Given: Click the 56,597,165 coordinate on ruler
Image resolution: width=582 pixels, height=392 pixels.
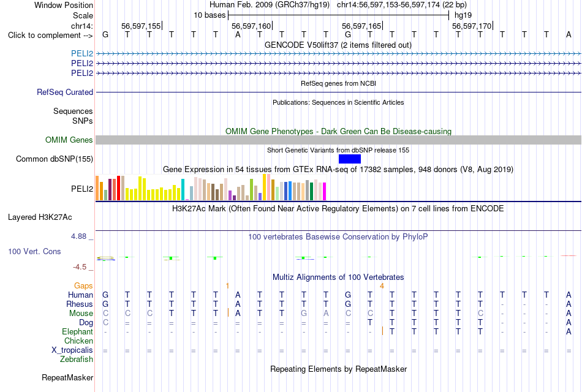Looking at the screenshot, I should point(361,26).
